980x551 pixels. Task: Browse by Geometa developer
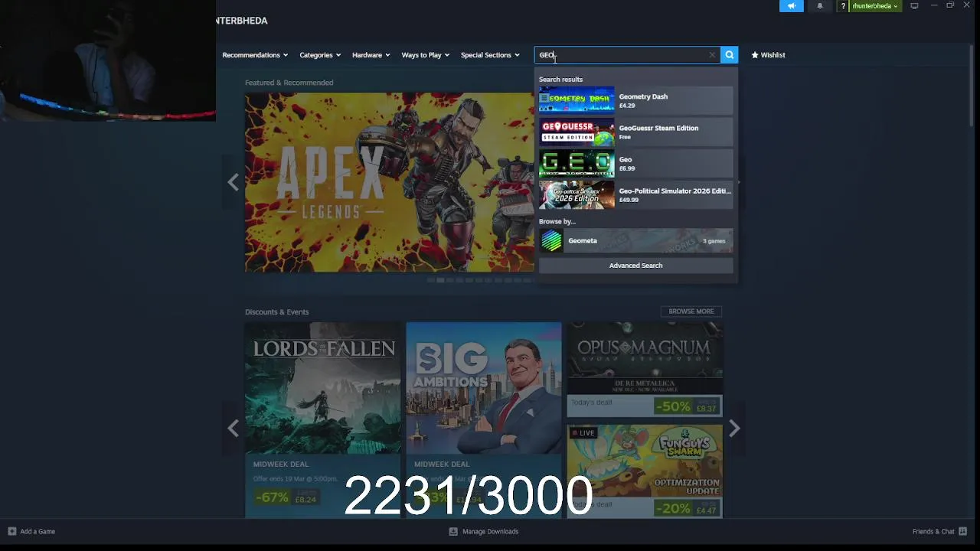coord(635,240)
